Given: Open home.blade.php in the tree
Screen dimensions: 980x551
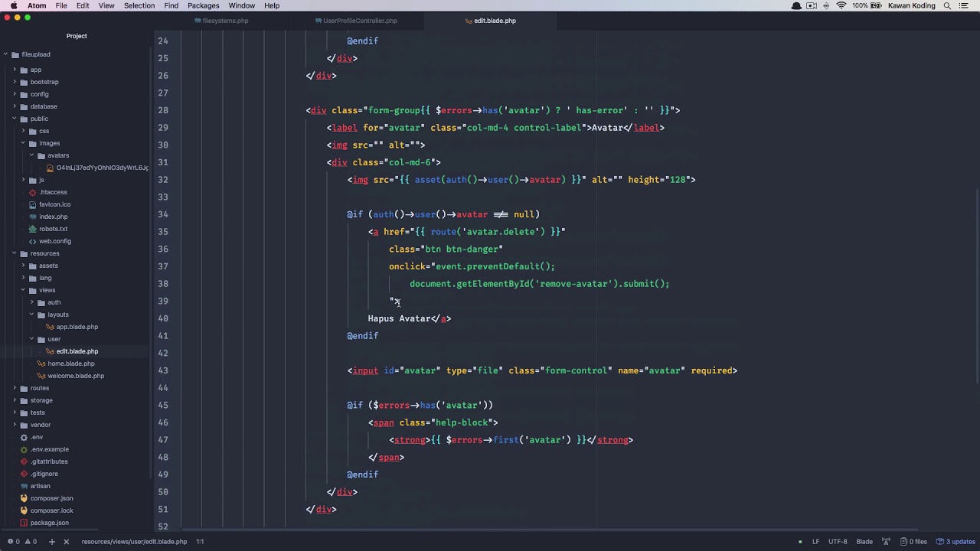Looking at the screenshot, I should pos(71,364).
